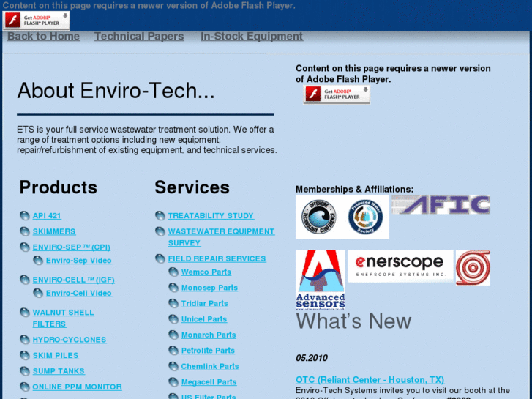Click the bullet icon beside ENVIRO-CELL (IGF)
532x399 pixels.
tap(24, 280)
